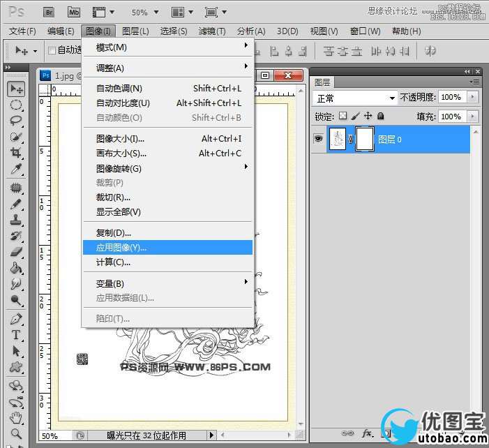Select the Eyedropper tool
Screen dimensions: 489x448
[16, 169]
